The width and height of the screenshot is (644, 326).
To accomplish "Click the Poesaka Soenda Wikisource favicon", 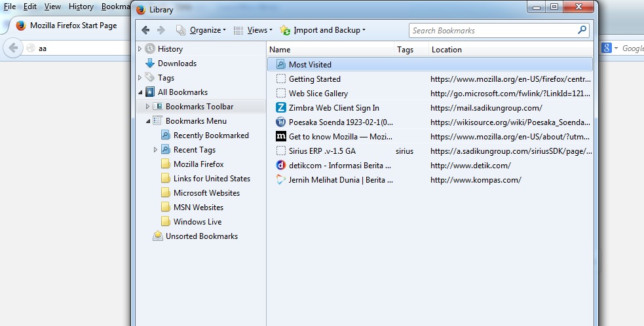I will coord(281,122).
